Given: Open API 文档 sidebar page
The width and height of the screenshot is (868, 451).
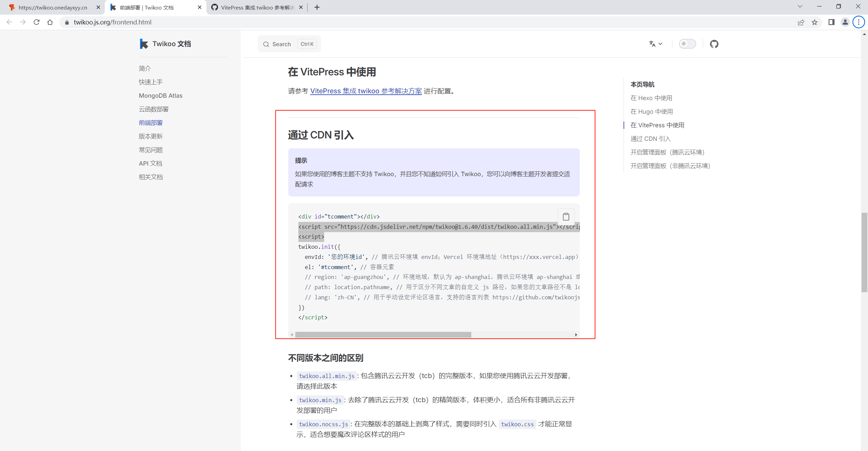Looking at the screenshot, I should pyautogui.click(x=150, y=163).
